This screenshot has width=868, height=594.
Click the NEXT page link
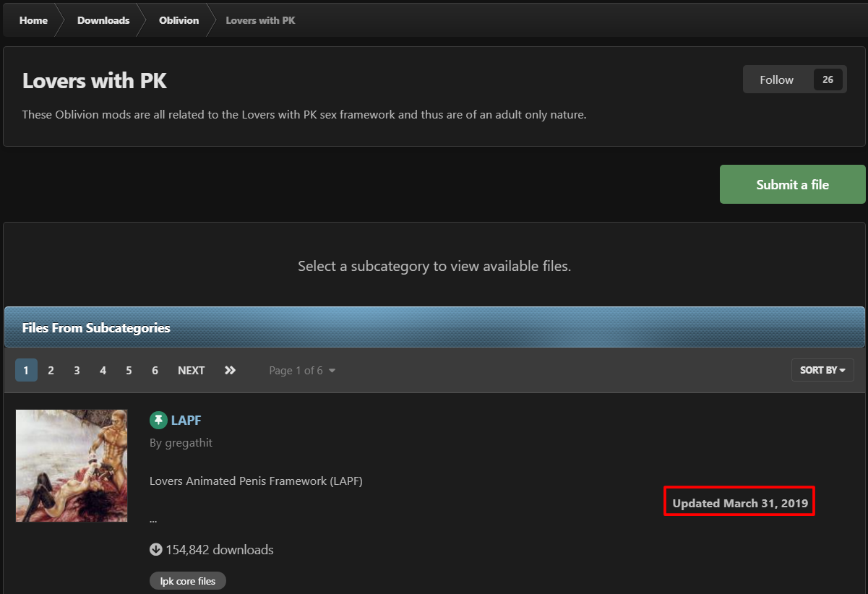click(191, 370)
